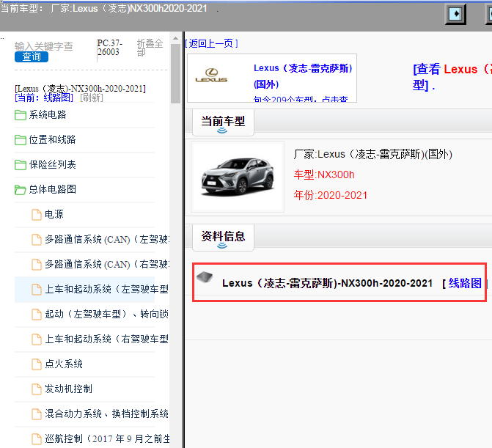This screenshot has width=492, height=448.
Task: Click the 当前：线路图 link
Action: (x=44, y=98)
